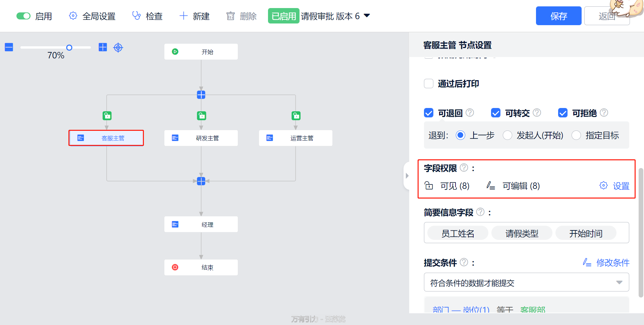
Task: Select the 发起人(开始) radio option
Action: [x=507, y=135]
